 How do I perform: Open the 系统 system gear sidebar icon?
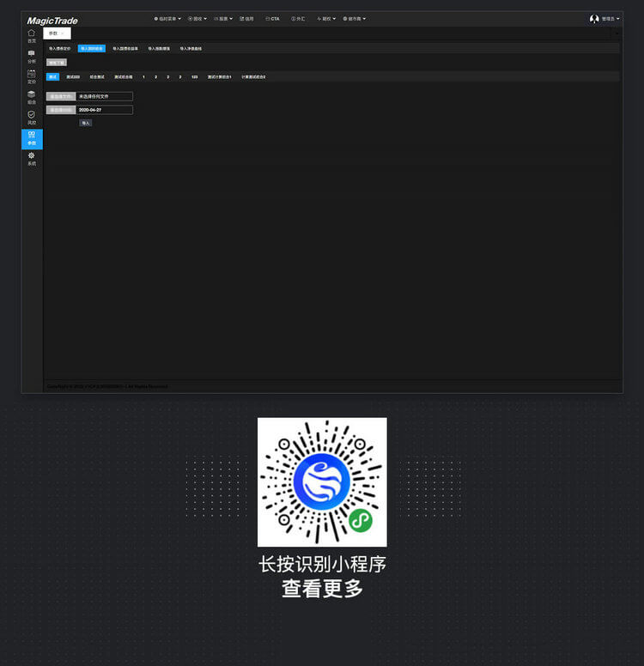point(32,159)
